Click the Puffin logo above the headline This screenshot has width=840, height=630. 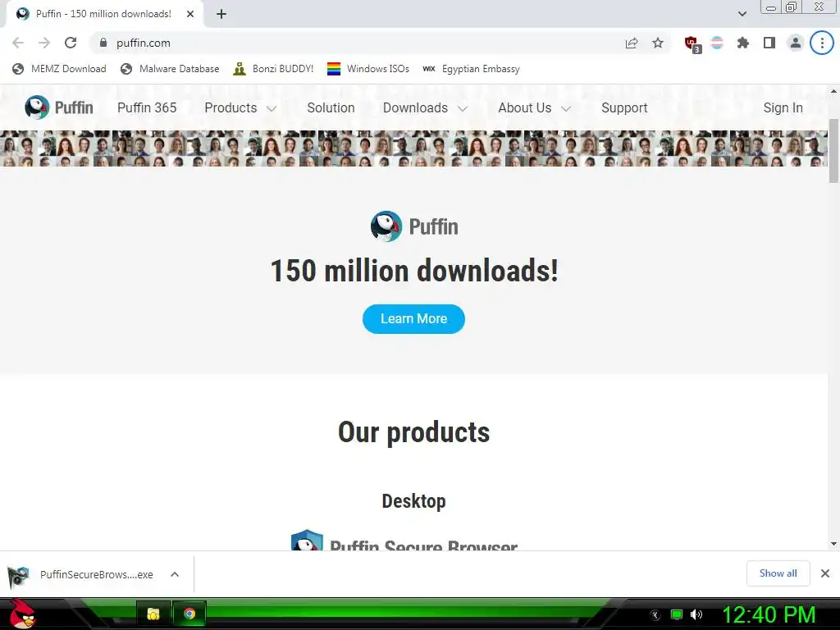(x=414, y=226)
